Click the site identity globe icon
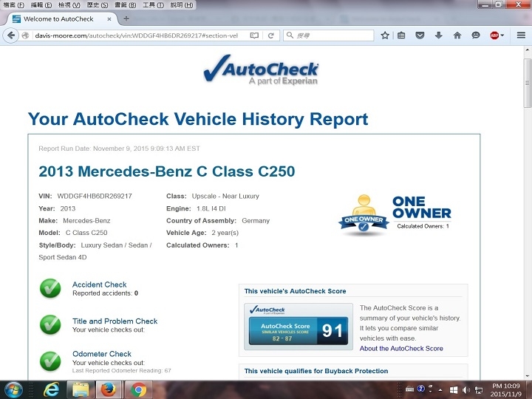532x399 pixels. click(25, 35)
